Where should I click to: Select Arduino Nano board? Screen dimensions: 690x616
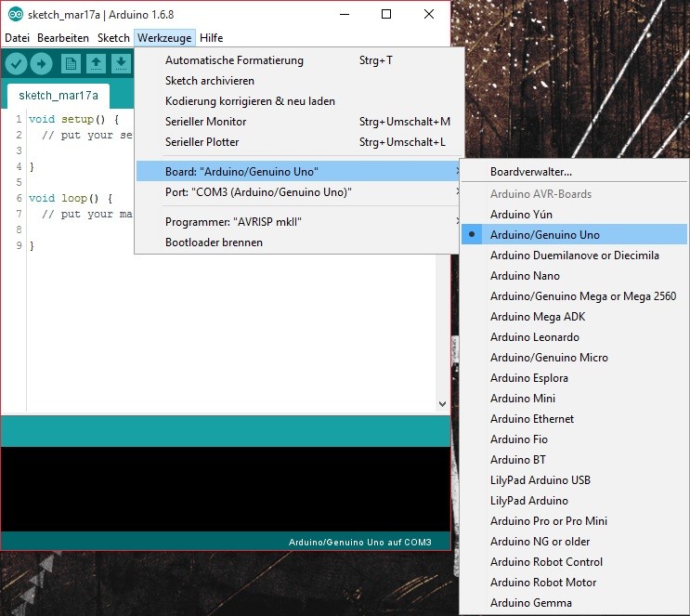click(x=574, y=276)
